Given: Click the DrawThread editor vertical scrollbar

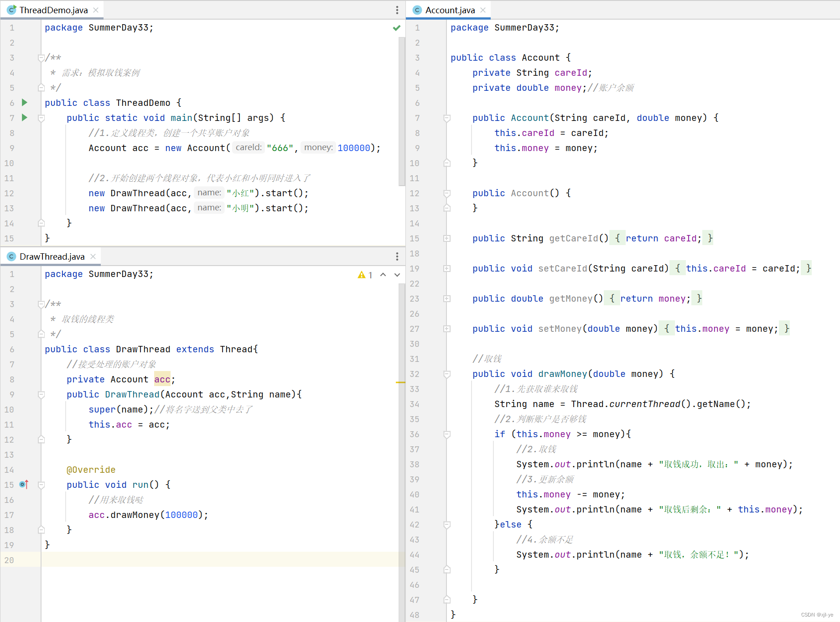Looking at the screenshot, I should 402,452.
